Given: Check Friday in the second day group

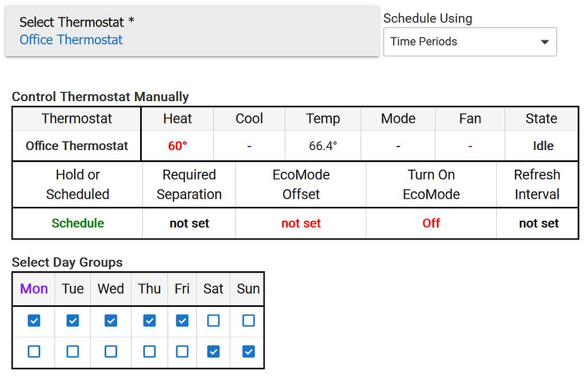Looking at the screenshot, I should [x=182, y=351].
